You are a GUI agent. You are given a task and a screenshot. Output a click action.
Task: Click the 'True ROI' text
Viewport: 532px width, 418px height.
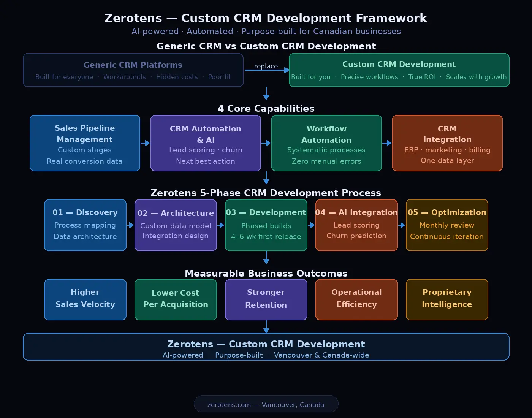[x=422, y=77]
